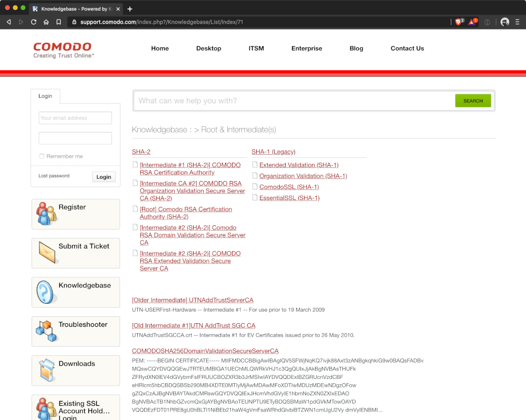Open the Desktop menu item

(x=209, y=48)
